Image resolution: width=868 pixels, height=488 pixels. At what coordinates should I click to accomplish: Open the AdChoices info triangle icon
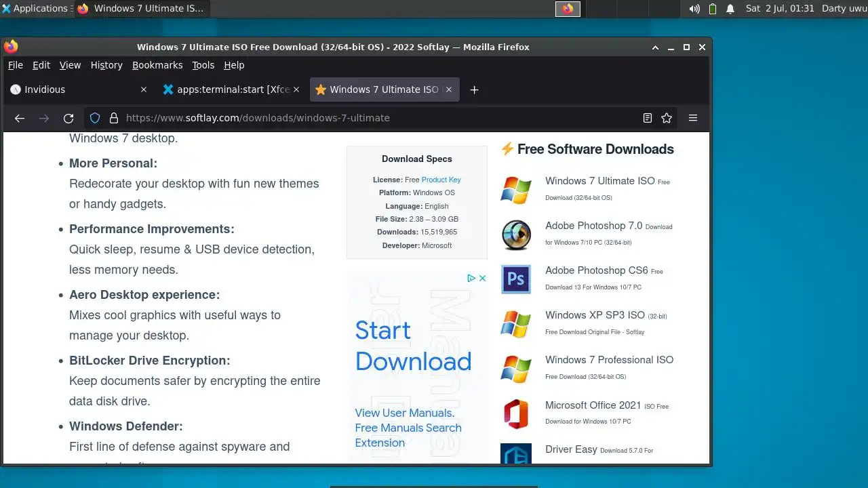coord(471,278)
